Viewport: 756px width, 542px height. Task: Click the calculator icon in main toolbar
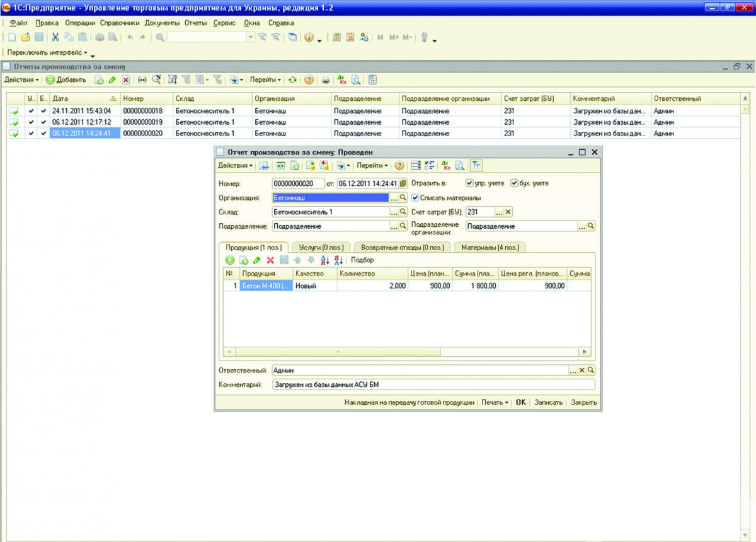point(336,38)
